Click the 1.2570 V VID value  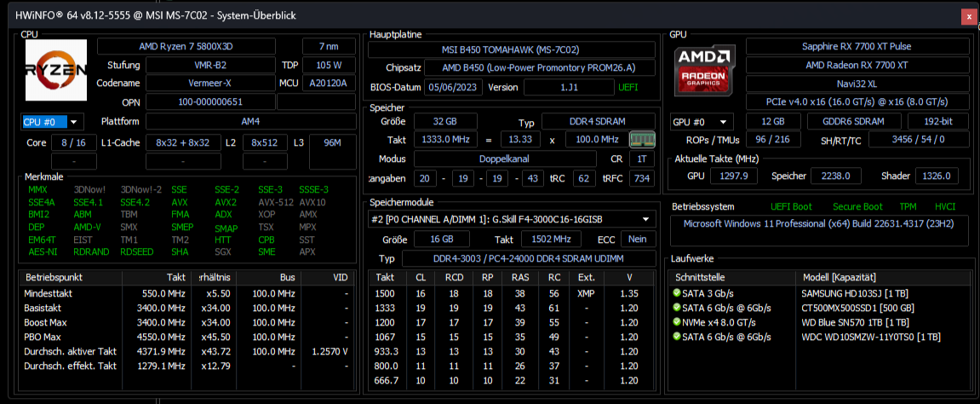(330, 352)
